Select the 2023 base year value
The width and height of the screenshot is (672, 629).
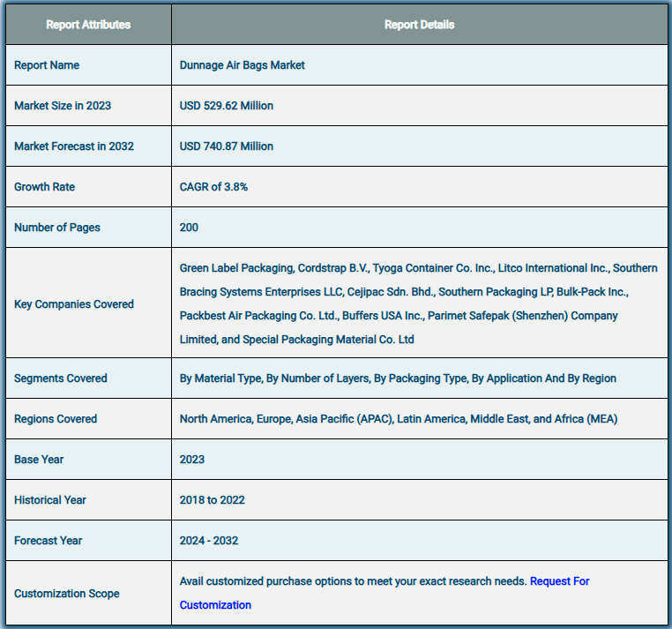pos(192,460)
